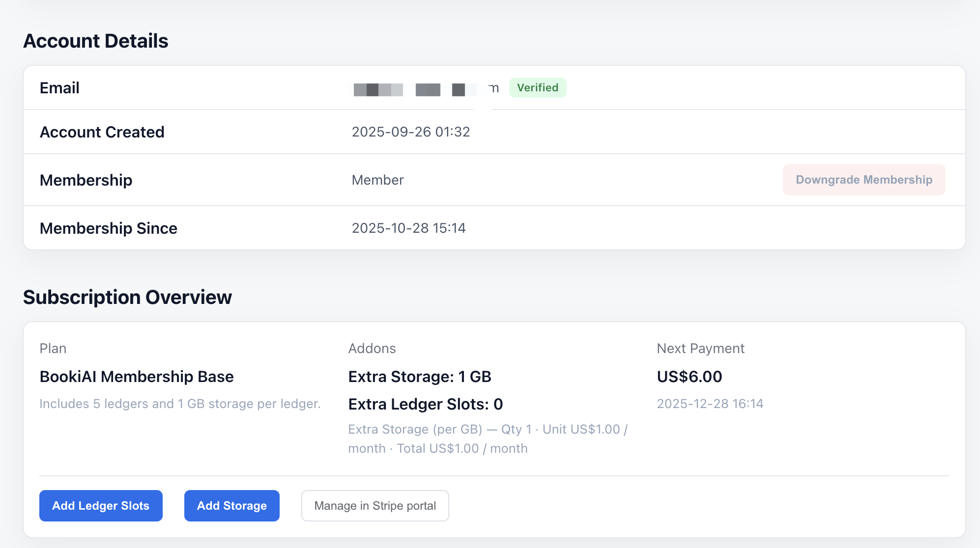Click the Extra Storage per GB pricing details
This screenshot has height=548, width=980.
[x=487, y=438]
